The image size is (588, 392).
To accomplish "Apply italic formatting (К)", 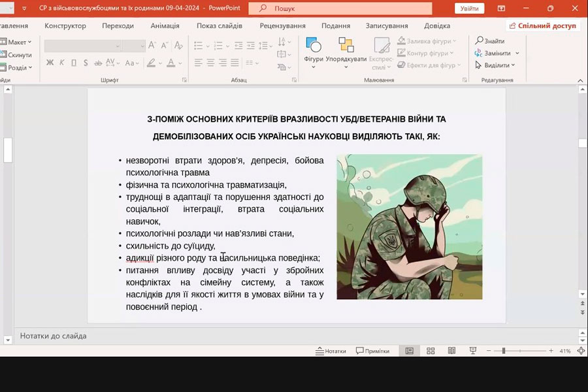I will pyautogui.click(x=62, y=63).
